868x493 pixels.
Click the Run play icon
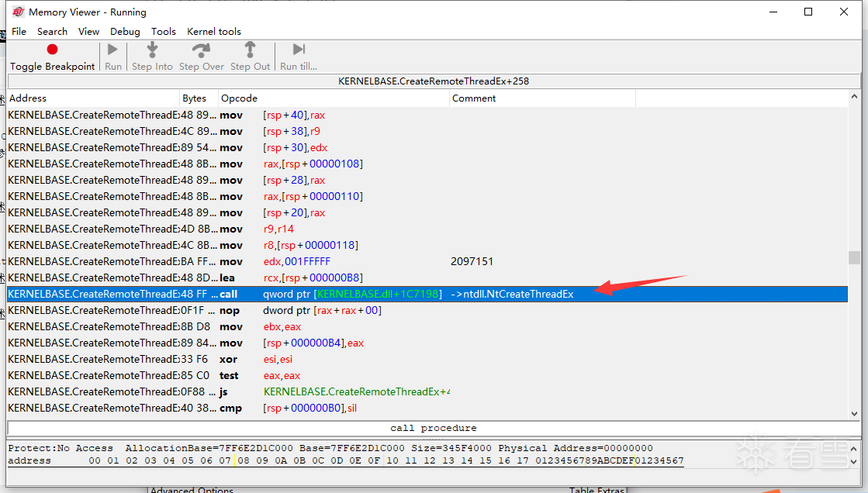pos(112,50)
